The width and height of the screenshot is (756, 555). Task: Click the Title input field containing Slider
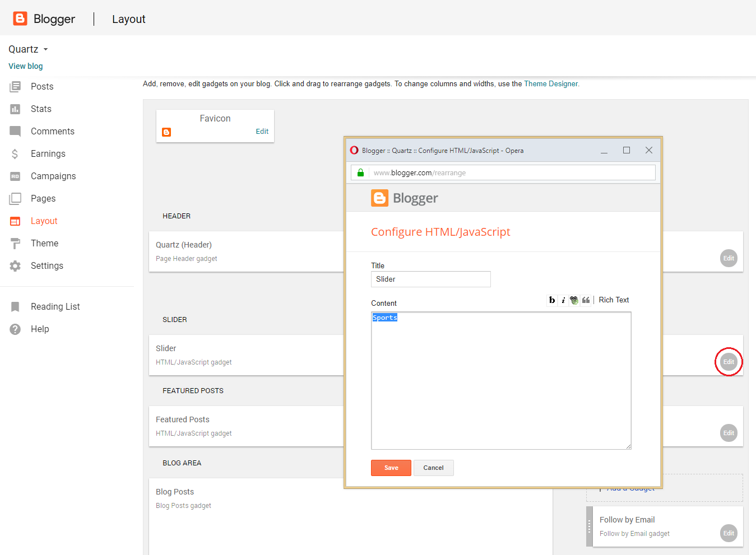pyautogui.click(x=431, y=279)
